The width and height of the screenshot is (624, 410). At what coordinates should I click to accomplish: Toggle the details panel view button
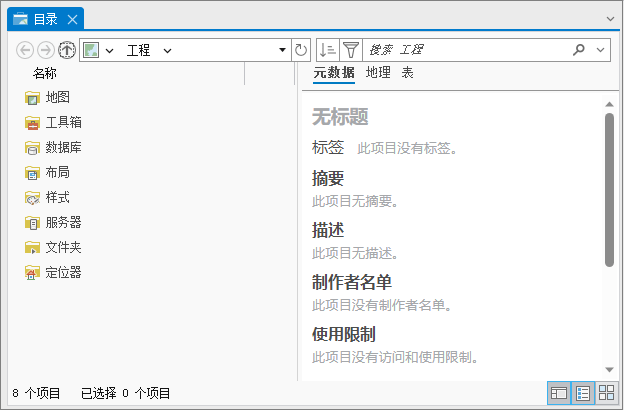(x=559, y=393)
